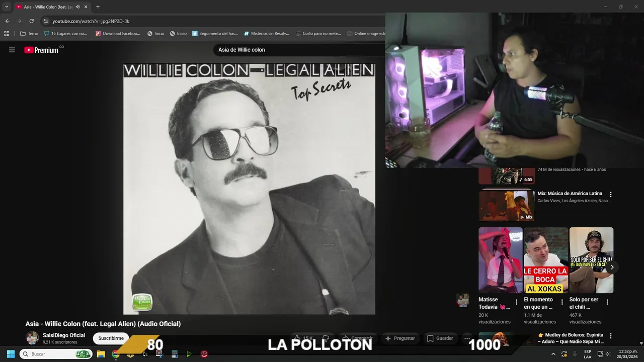Click microphone icon in system tray

tap(575, 354)
